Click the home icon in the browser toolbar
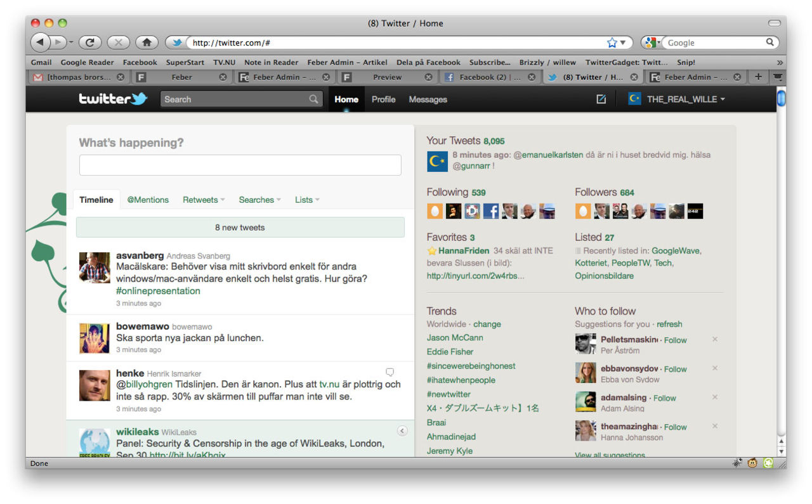This screenshot has height=504, width=812. (x=147, y=42)
